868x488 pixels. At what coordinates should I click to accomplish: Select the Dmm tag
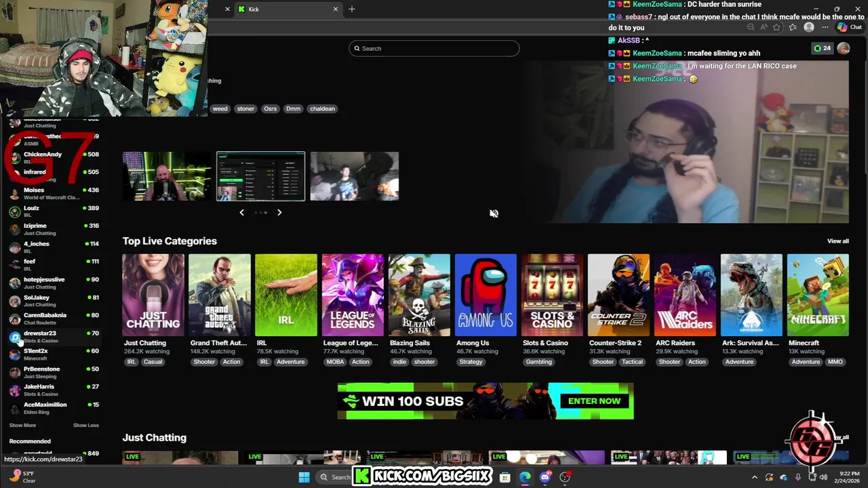[293, 108]
